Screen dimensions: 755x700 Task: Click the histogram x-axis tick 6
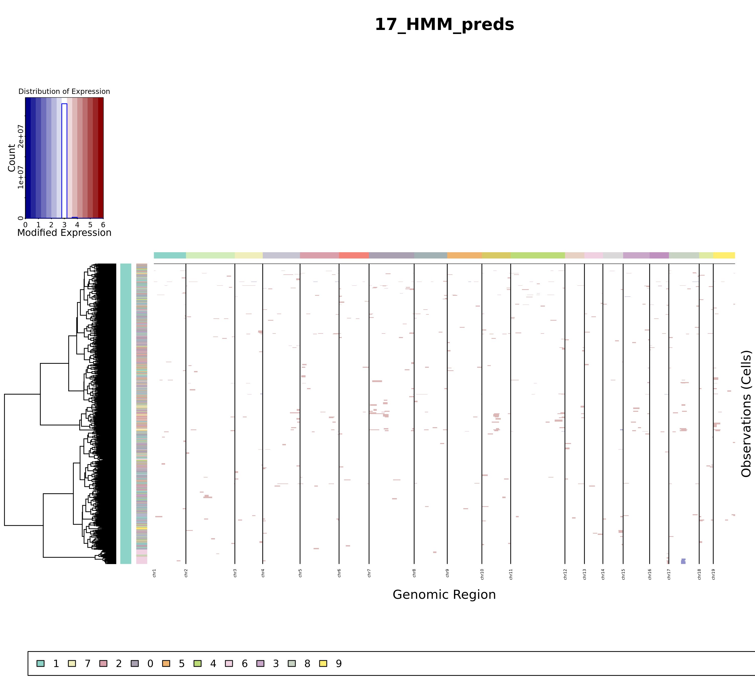(x=103, y=225)
